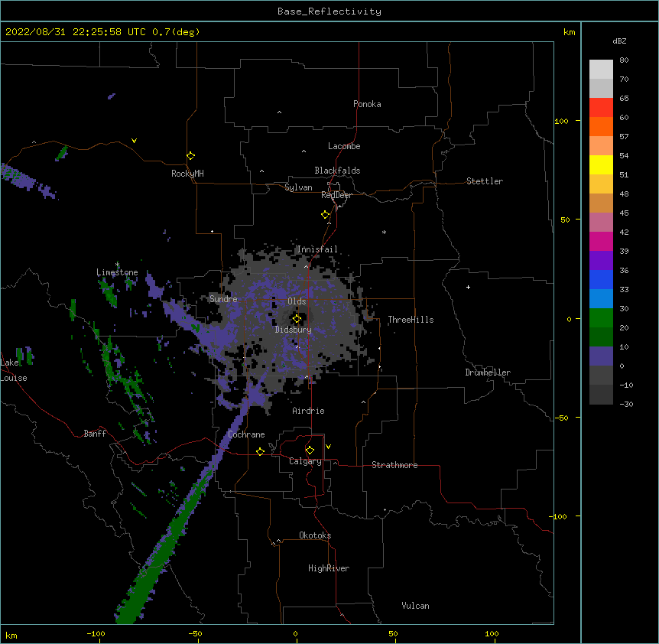Choose the green swatch between 30 and 20 dBZ
The height and width of the screenshot is (644, 659).
[601, 318]
